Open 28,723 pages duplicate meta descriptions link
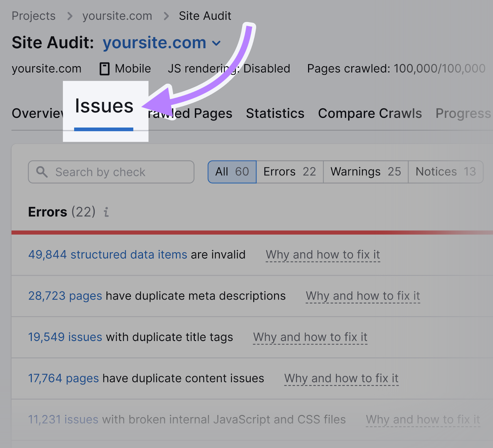Viewport: 493px width, 448px height. pyautogui.click(x=65, y=296)
